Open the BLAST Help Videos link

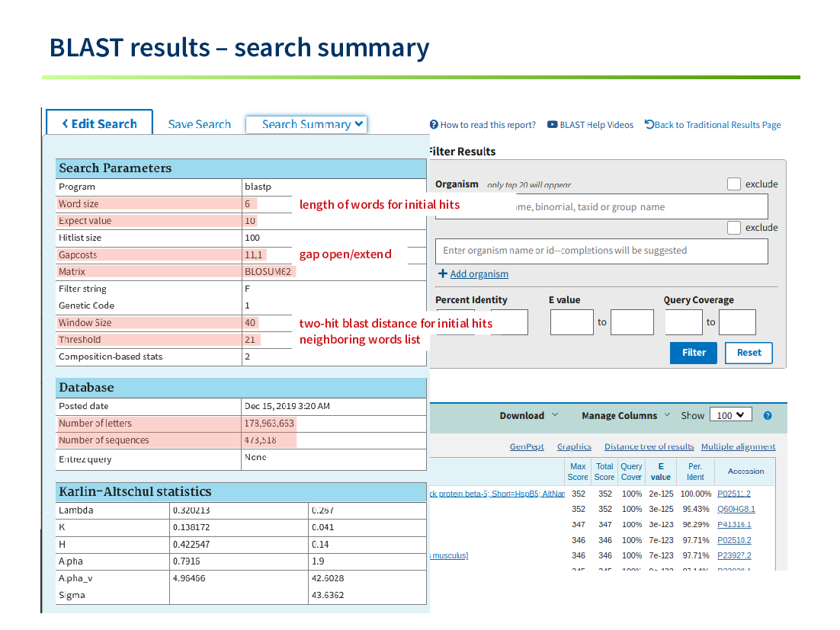click(596, 125)
